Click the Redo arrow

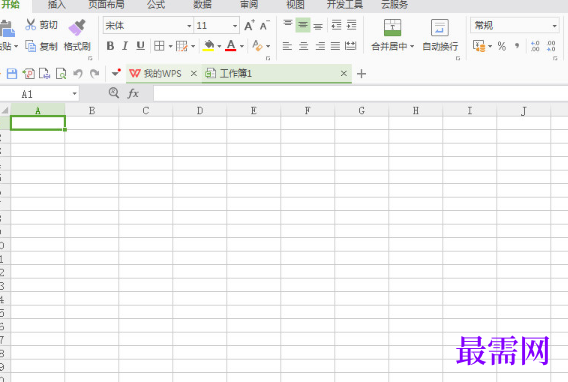click(x=95, y=74)
